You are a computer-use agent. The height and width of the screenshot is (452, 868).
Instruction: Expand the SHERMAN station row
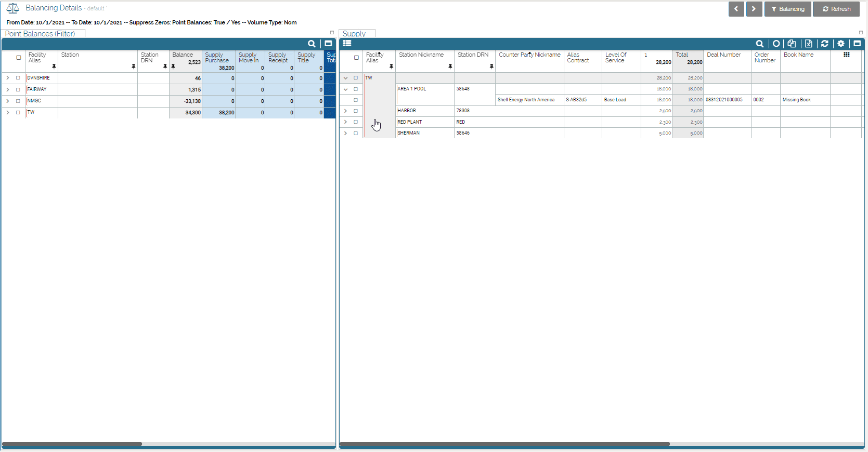[x=345, y=133]
